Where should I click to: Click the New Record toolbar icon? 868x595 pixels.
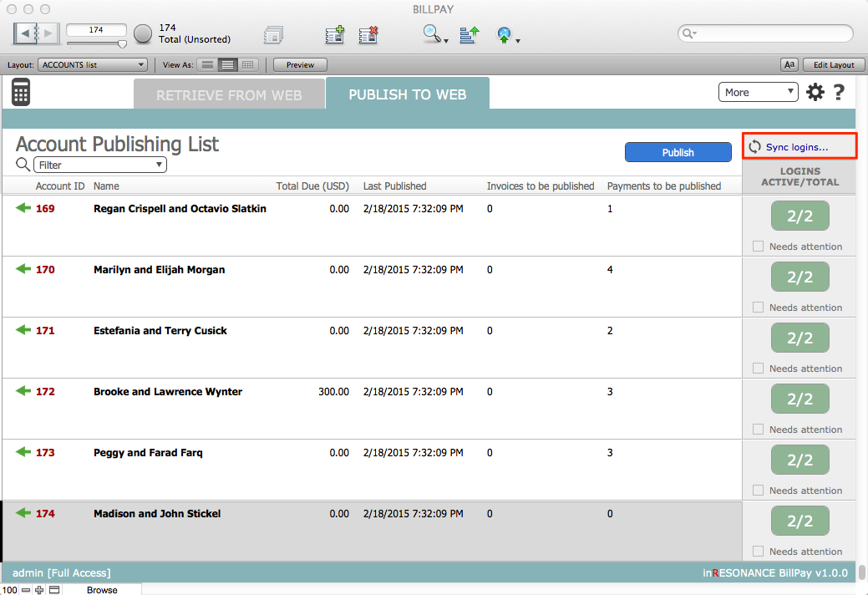[335, 34]
